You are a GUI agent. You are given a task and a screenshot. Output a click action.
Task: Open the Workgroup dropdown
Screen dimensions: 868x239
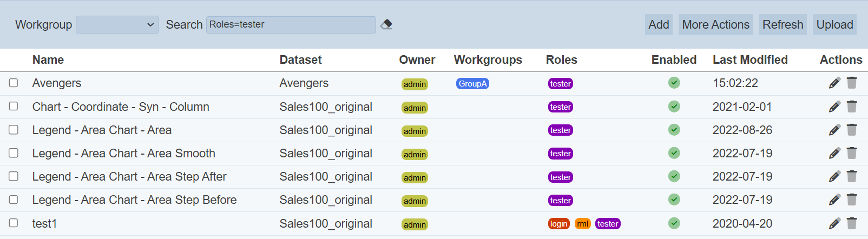(117, 24)
